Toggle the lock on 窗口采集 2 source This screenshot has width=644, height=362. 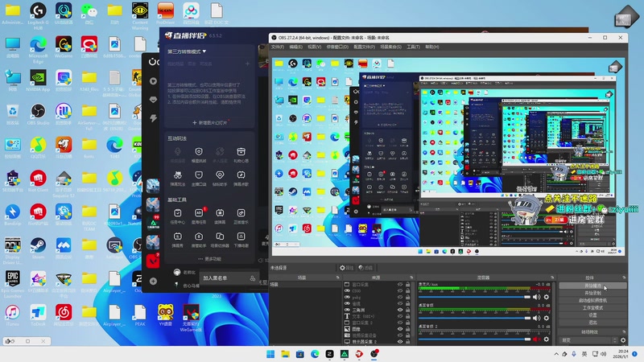pos(408,323)
